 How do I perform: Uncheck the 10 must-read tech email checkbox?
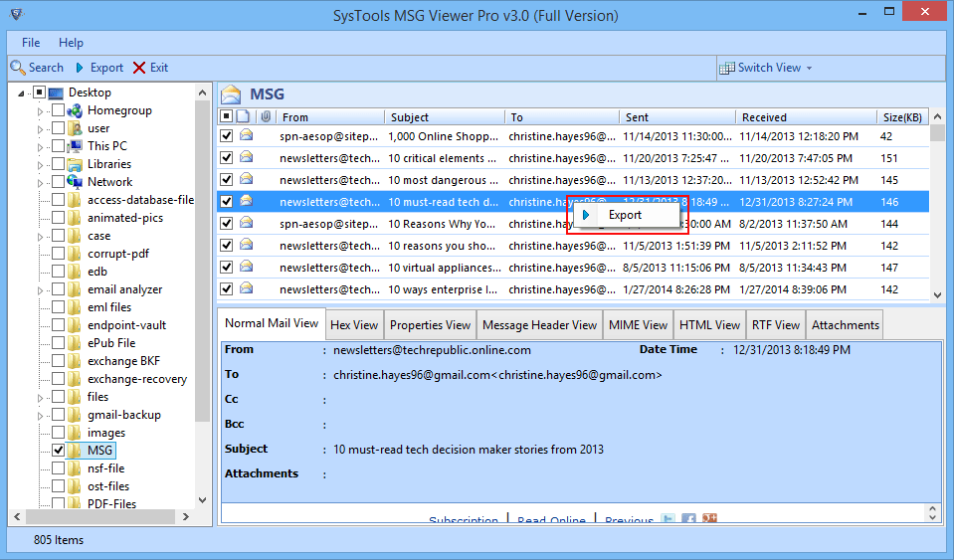click(227, 201)
